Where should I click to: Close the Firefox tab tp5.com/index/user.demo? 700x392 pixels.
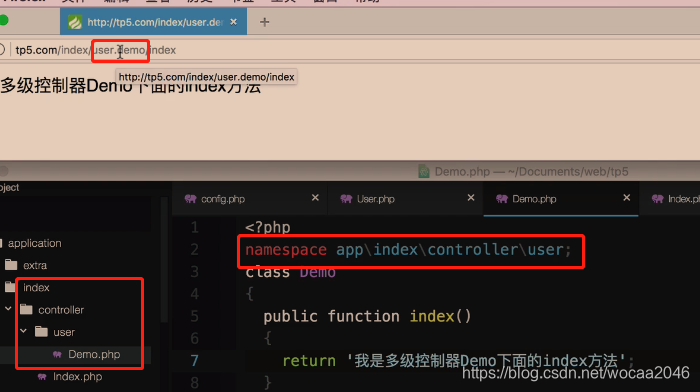tap(233, 22)
